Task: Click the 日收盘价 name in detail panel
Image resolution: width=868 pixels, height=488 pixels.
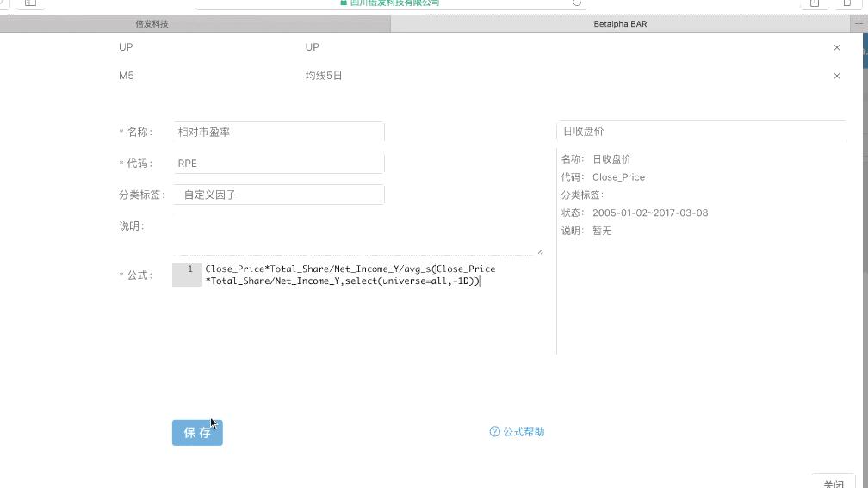Action: click(x=611, y=158)
